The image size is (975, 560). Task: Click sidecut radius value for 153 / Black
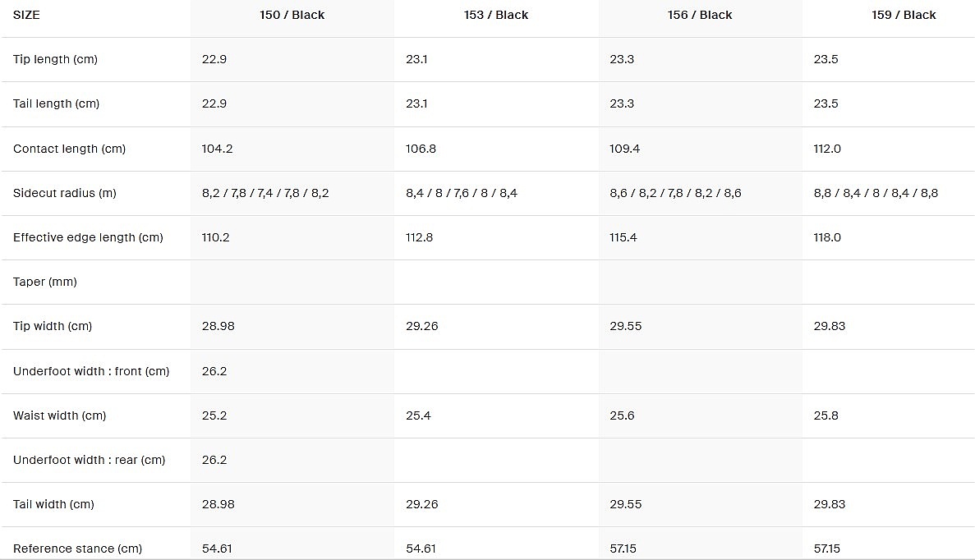coord(461,193)
